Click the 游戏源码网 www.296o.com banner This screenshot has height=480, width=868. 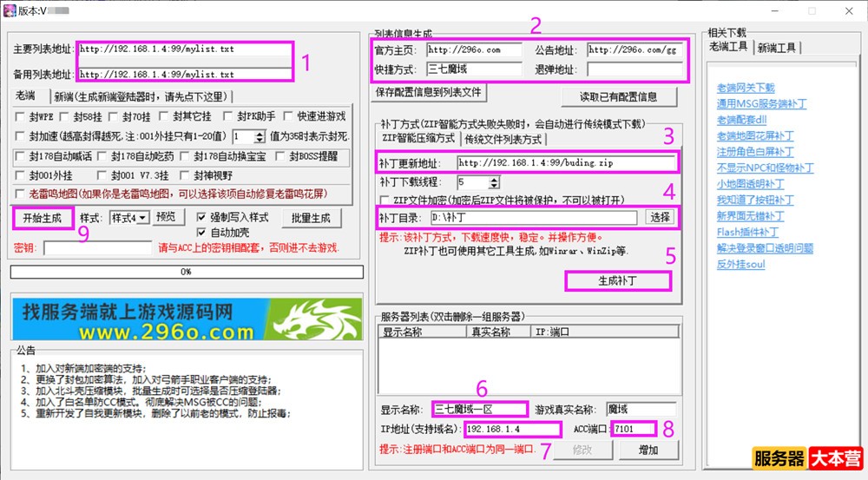tap(187, 319)
